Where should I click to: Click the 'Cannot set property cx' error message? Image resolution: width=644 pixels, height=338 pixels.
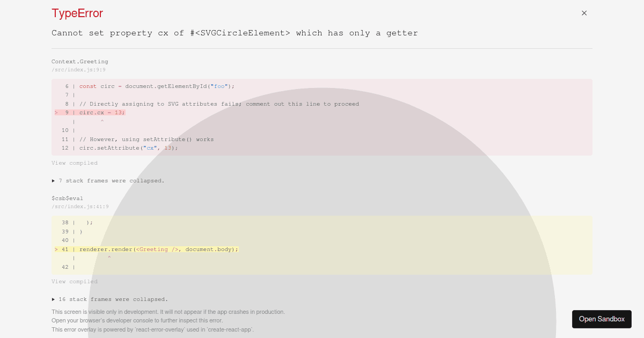[235, 33]
